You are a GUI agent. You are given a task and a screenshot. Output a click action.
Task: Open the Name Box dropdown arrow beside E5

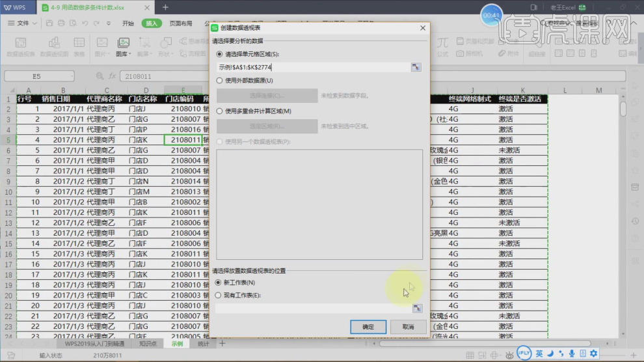(x=72, y=76)
